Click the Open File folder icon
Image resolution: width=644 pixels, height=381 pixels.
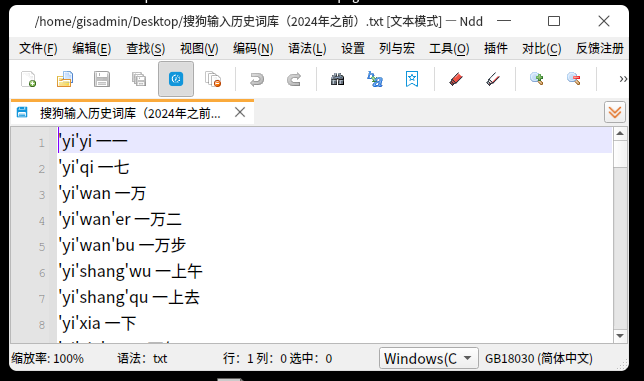coord(65,79)
